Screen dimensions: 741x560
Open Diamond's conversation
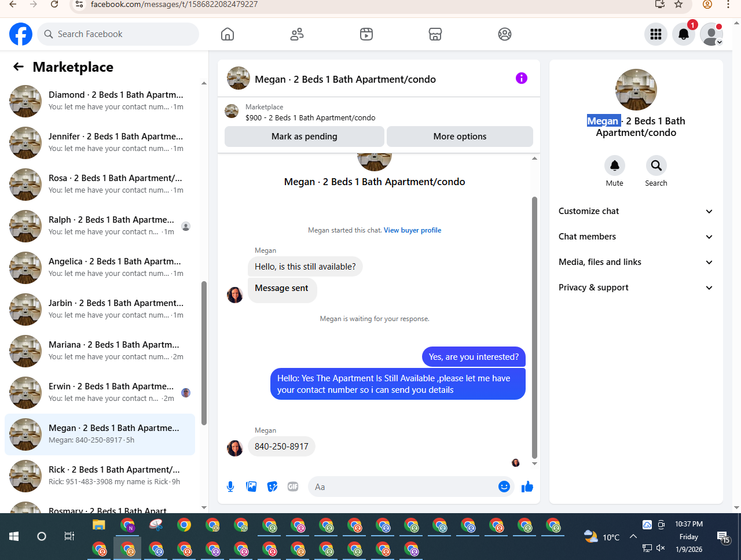pos(100,101)
